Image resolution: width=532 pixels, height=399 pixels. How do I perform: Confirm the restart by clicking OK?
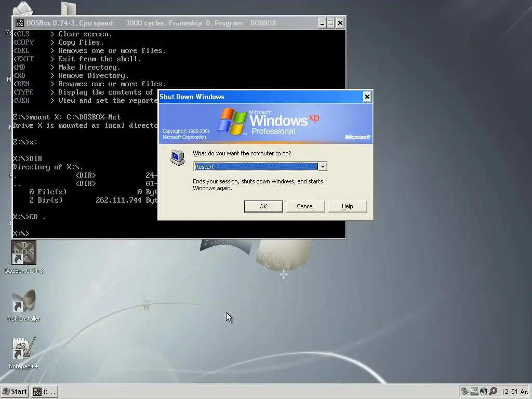tap(263, 206)
